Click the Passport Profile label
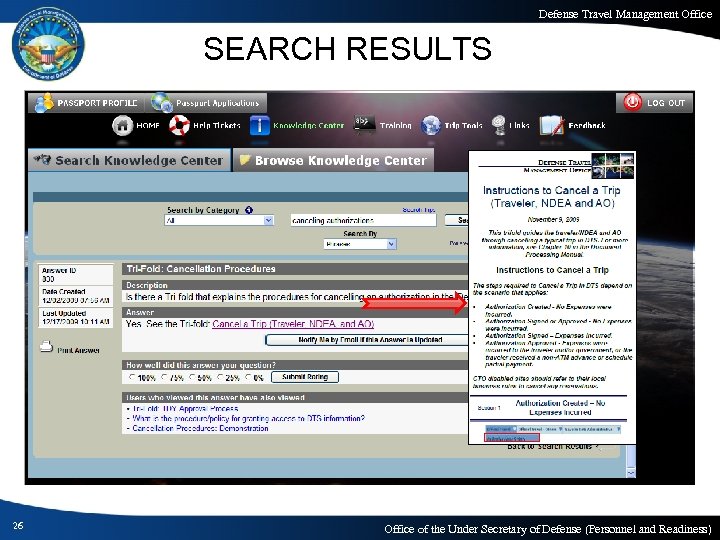720x540 pixels. click(x=97, y=103)
